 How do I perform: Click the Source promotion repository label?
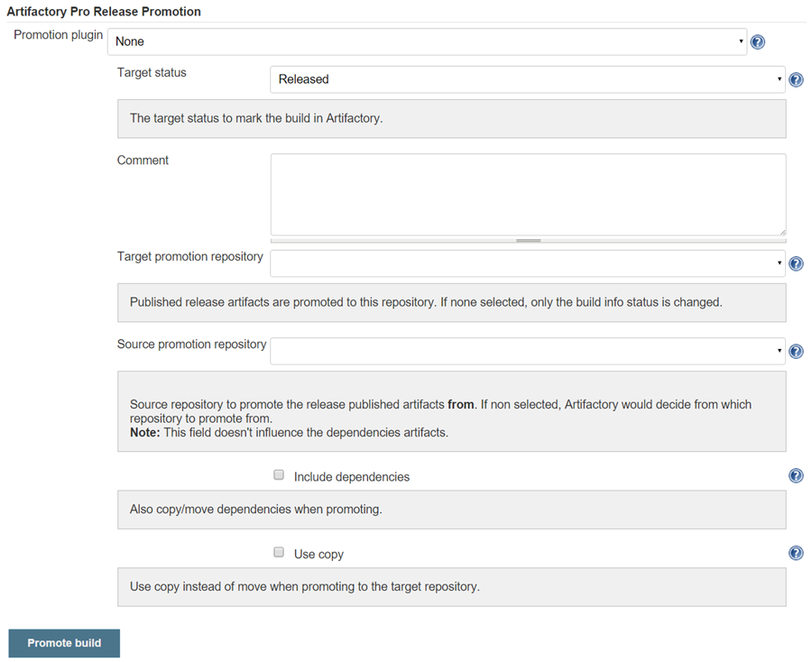[191, 345]
